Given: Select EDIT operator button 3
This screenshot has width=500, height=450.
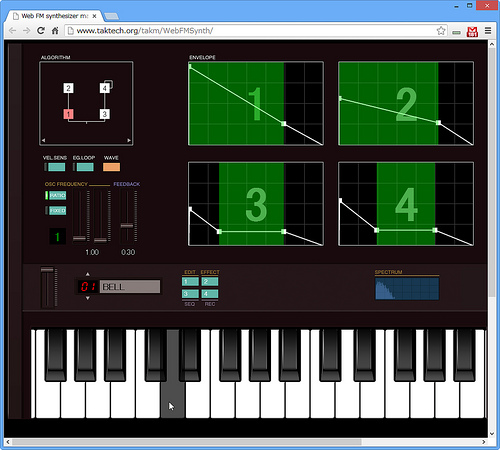Looking at the screenshot, I should (190, 294).
